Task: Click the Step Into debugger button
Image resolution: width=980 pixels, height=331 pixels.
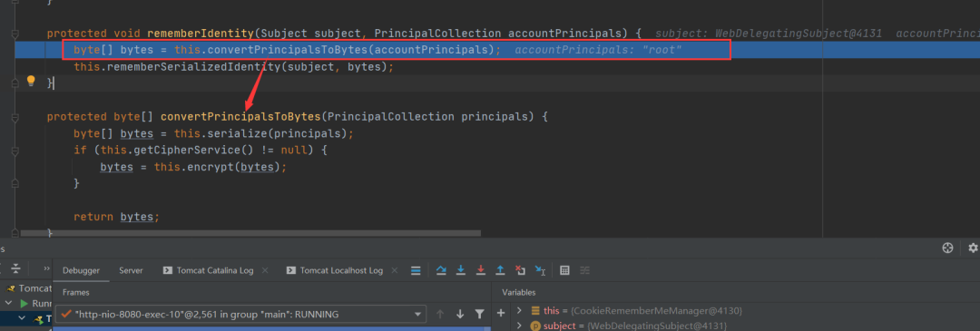Action: [x=461, y=270]
